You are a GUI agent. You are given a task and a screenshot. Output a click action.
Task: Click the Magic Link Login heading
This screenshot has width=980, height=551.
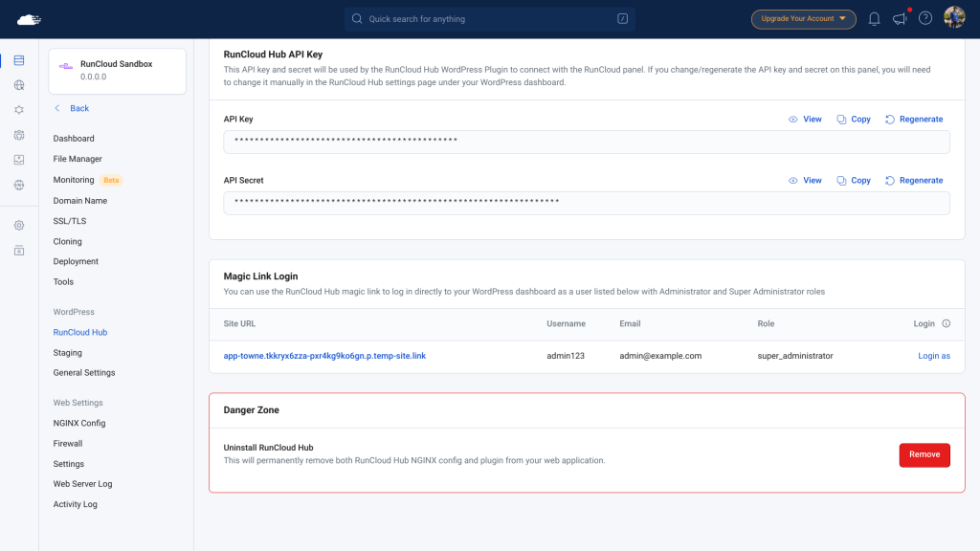click(260, 276)
